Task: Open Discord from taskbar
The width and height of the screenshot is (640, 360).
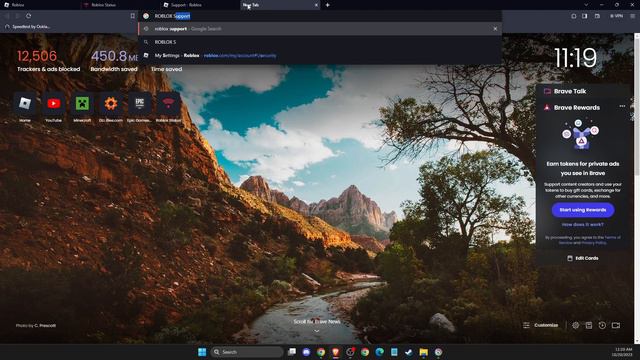Action: (x=307, y=352)
